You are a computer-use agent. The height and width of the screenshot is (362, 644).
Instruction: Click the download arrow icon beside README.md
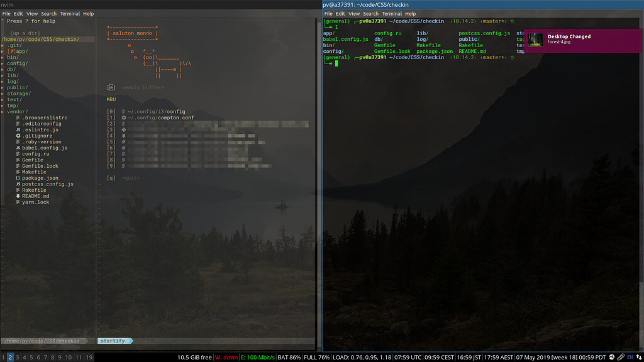pyautogui.click(x=18, y=196)
